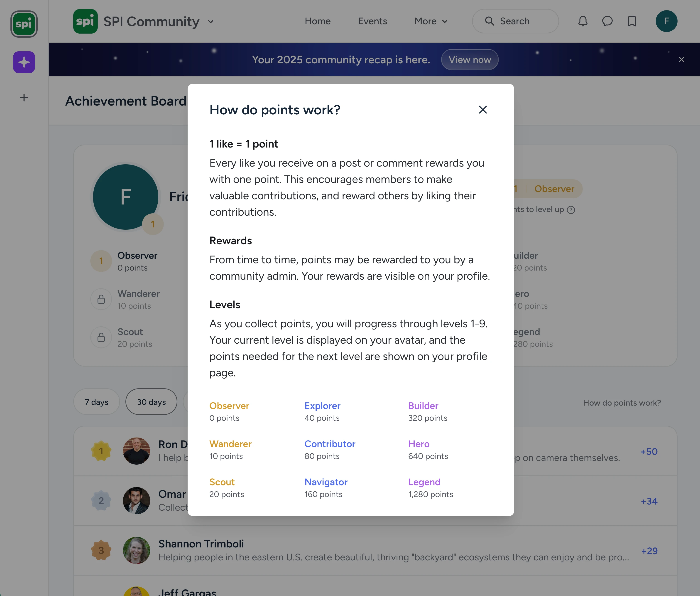Click the SPI community icon in sidebar
Image resolution: width=700 pixels, height=596 pixels.
coord(24,24)
